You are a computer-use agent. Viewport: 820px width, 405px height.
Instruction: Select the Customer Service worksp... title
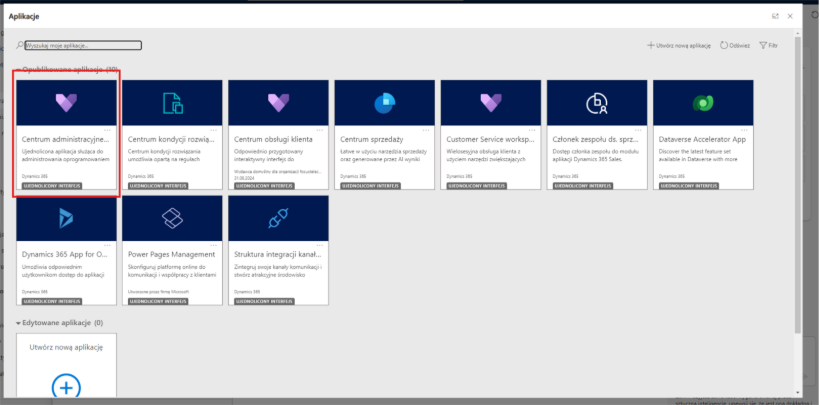click(x=491, y=140)
